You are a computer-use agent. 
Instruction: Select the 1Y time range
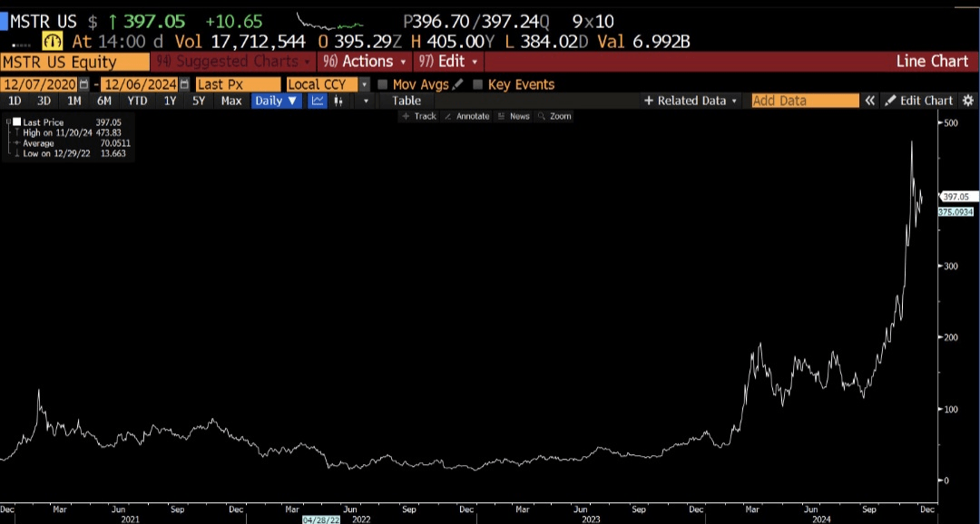click(170, 101)
